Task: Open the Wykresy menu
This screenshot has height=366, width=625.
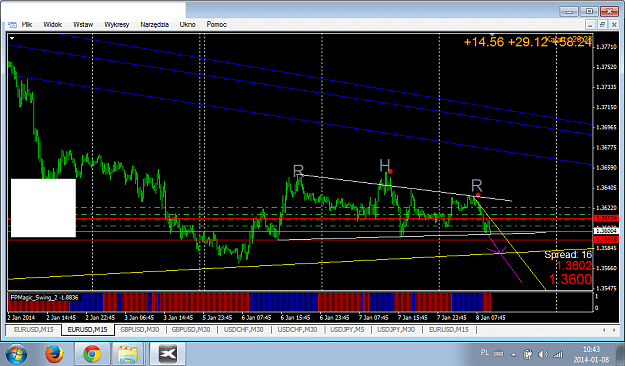Action: [x=117, y=25]
